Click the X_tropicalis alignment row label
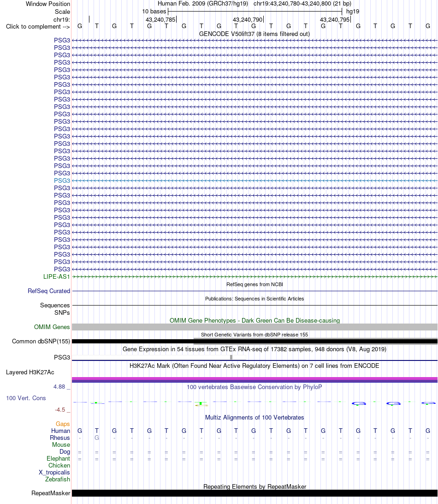 (54, 473)
